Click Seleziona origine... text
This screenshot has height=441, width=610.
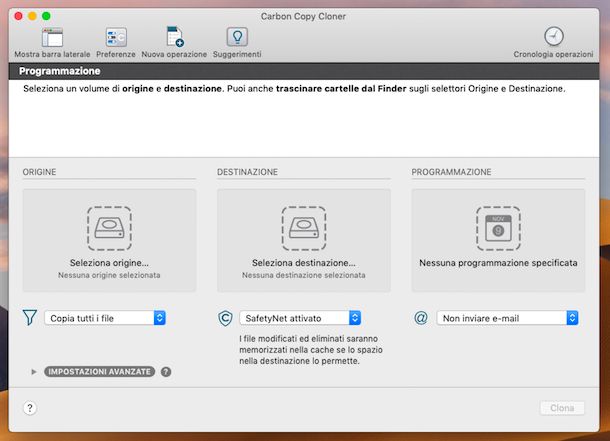pos(109,263)
